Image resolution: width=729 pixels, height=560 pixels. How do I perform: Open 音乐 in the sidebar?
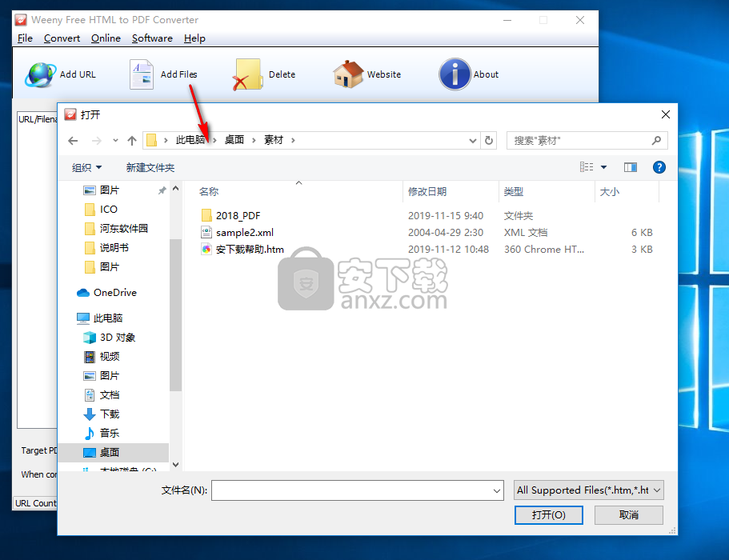(x=110, y=433)
